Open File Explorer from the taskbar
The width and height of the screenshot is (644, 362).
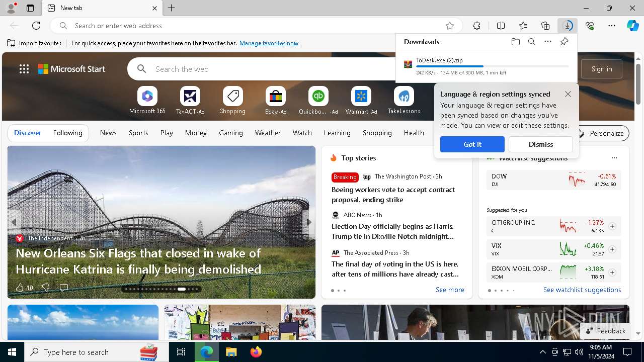pyautogui.click(x=231, y=352)
